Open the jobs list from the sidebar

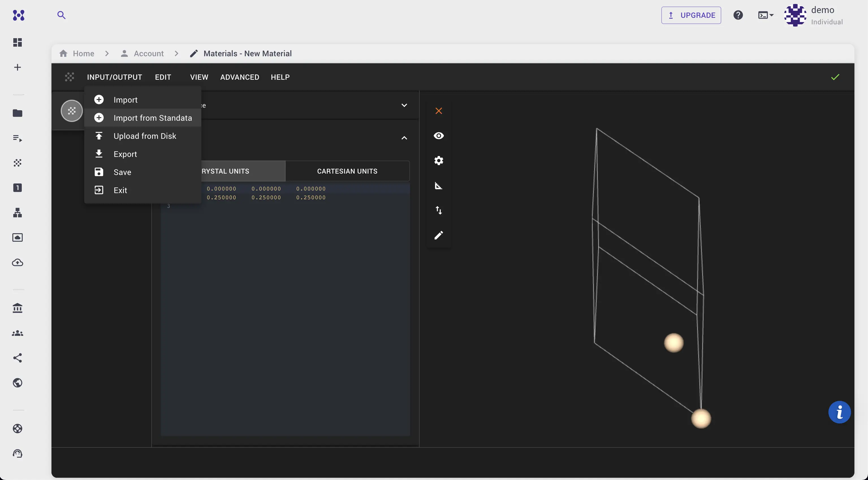[x=17, y=138]
